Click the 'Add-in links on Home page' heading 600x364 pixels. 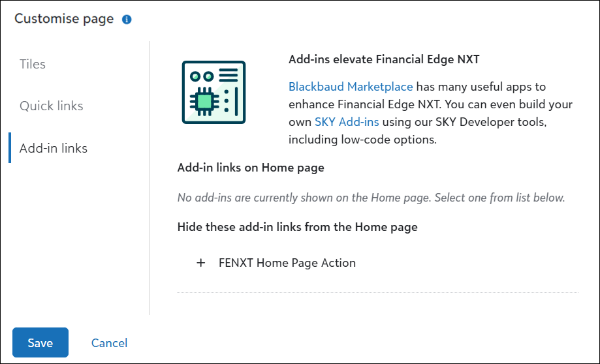251,168
